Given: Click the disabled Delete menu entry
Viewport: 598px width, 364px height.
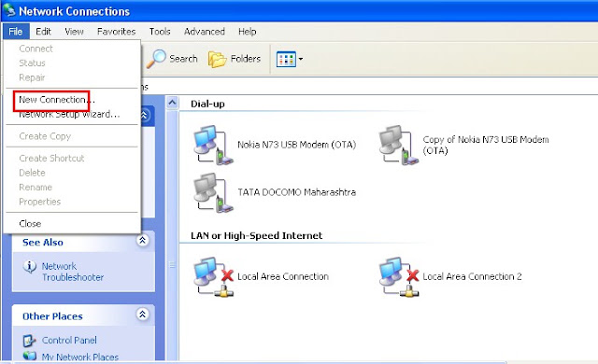Looking at the screenshot, I should tap(72, 173).
